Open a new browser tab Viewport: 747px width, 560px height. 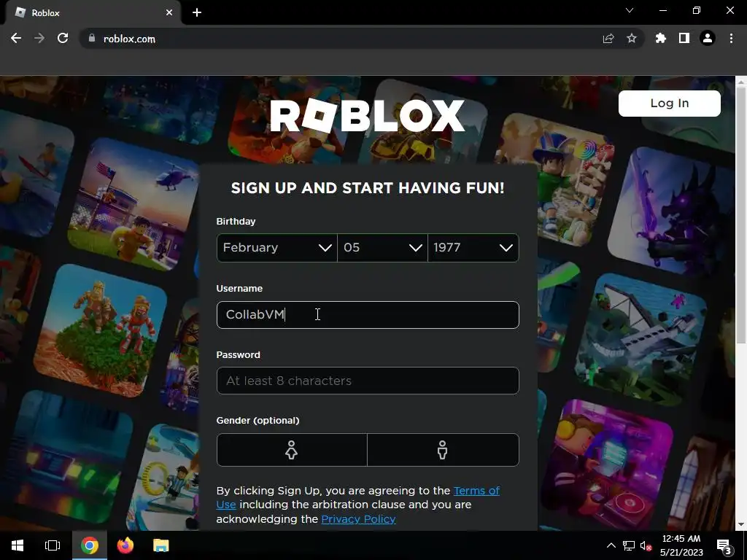pos(197,13)
